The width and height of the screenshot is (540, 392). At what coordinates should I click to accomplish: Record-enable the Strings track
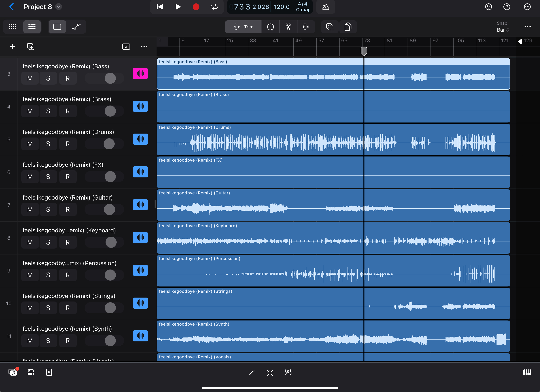[68, 308]
